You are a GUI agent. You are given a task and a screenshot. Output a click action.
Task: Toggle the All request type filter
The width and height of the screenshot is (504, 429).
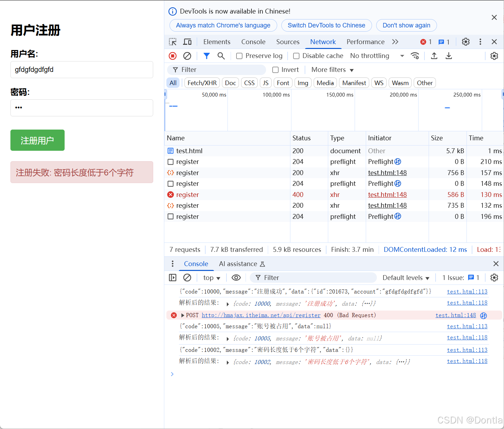pos(173,83)
